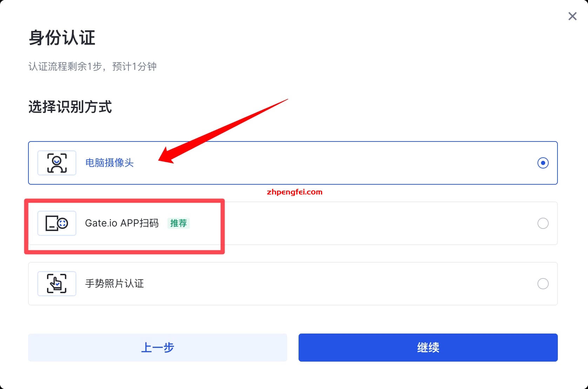Select the Gate.io APP扫码 radio button

point(543,223)
